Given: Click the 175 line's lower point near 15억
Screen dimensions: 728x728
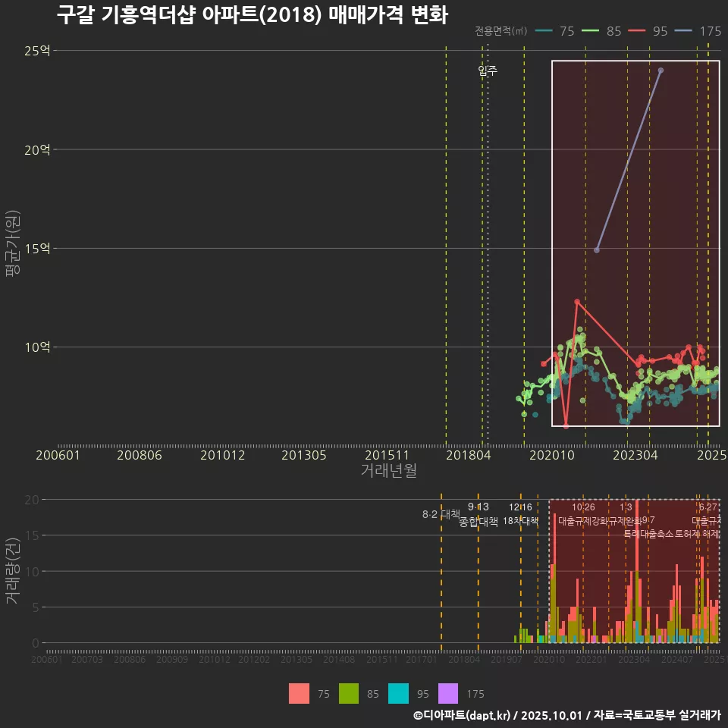Looking at the screenshot, I should 597,249.
